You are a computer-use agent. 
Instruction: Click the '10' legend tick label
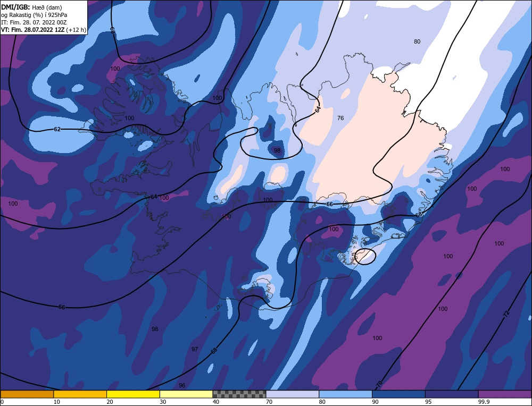coord(57,402)
